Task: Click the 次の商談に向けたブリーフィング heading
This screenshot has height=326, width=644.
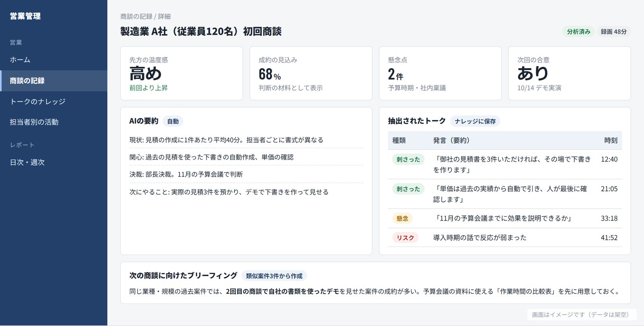Action: point(183,276)
